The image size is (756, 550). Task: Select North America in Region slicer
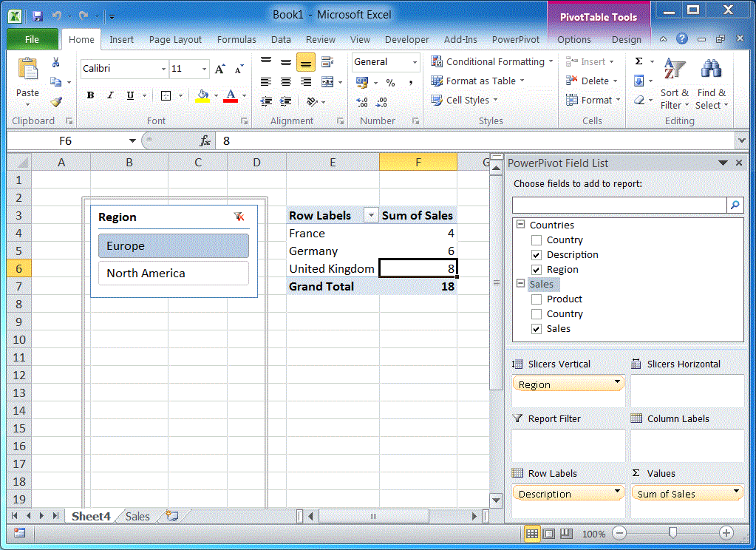[x=174, y=274]
